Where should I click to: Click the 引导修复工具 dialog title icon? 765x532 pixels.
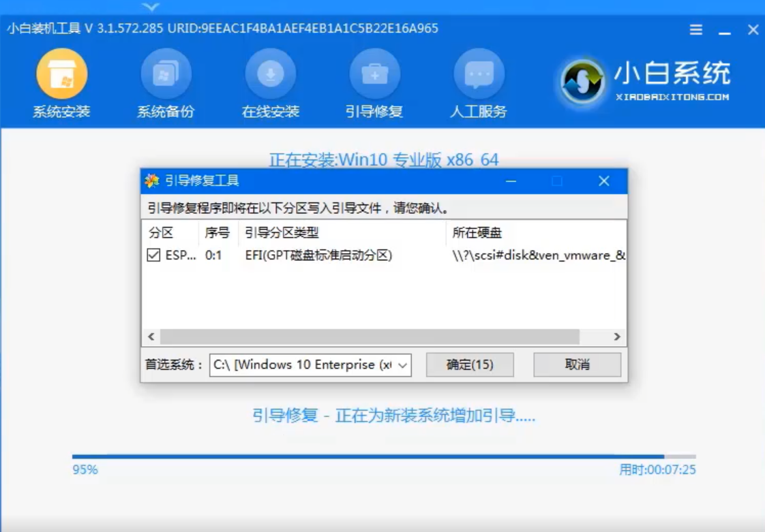coord(152,181)
